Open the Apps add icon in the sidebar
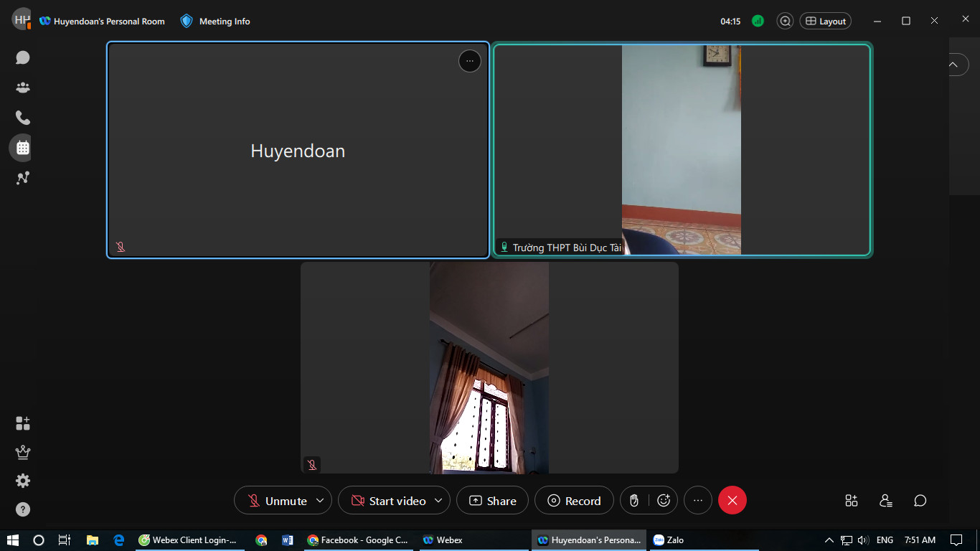The height and width of the screenshot is (551, 980). point(23,423)
